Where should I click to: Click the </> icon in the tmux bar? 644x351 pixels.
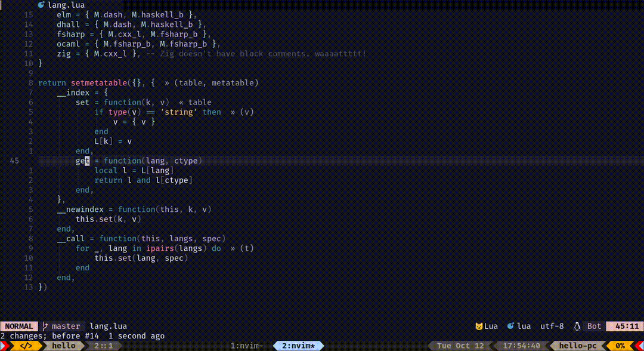tap(26, 346)
